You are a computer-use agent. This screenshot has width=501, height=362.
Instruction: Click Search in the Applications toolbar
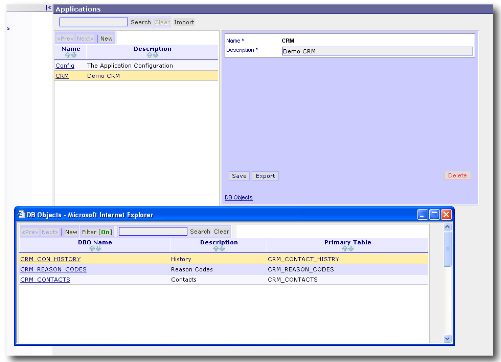[x=141, y=22]
